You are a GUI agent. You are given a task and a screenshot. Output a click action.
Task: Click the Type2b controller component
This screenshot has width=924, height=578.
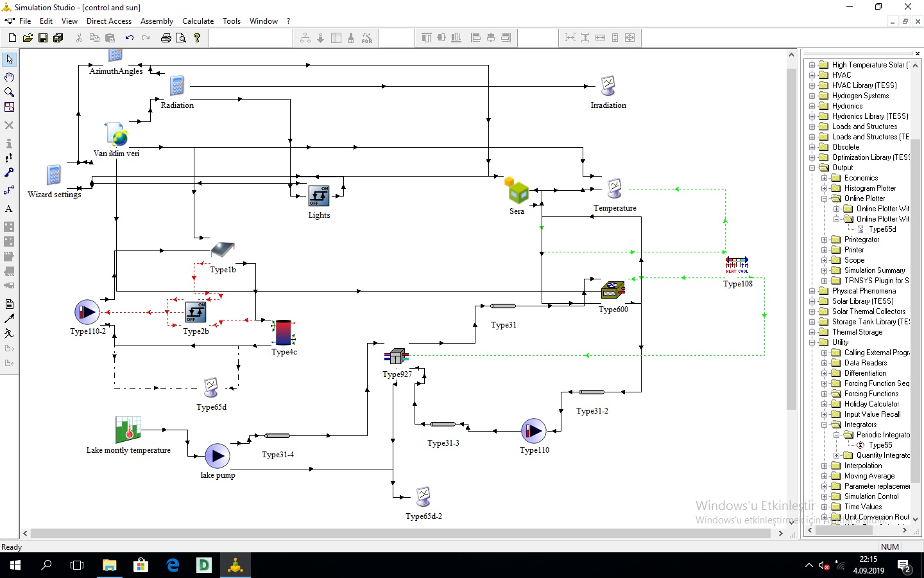point(196,312)
